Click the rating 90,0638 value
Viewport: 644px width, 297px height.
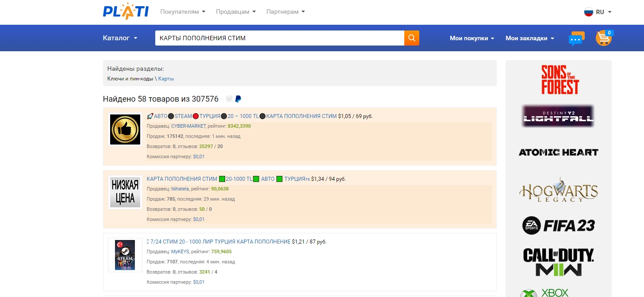(220, 189)
